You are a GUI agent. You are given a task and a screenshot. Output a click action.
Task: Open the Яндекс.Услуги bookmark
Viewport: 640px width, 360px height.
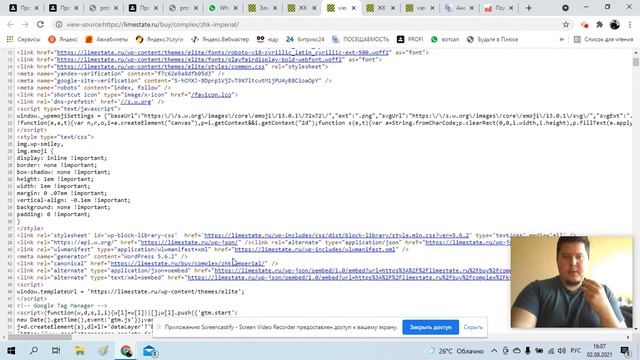tap(160, 40)
